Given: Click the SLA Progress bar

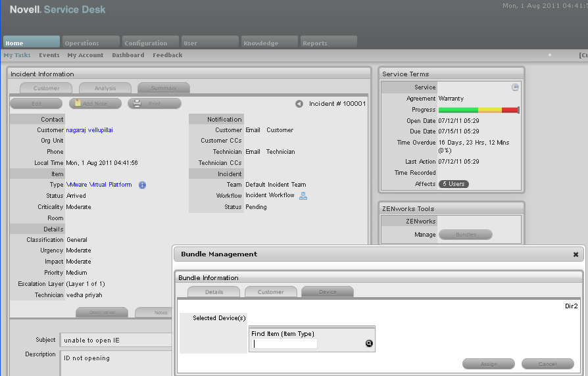Looking at the screenshot, I should coord(479,110).
